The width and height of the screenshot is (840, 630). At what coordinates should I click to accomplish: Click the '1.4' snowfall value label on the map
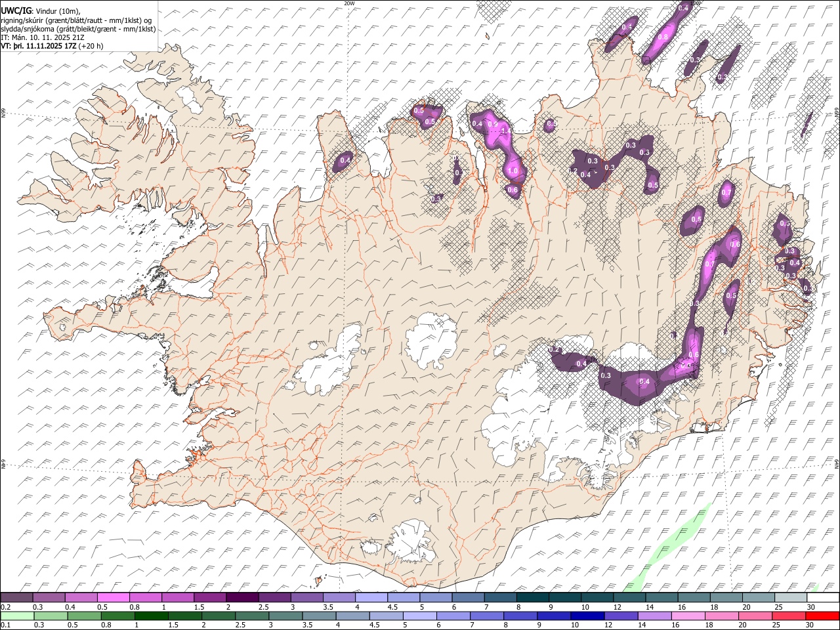505,131
